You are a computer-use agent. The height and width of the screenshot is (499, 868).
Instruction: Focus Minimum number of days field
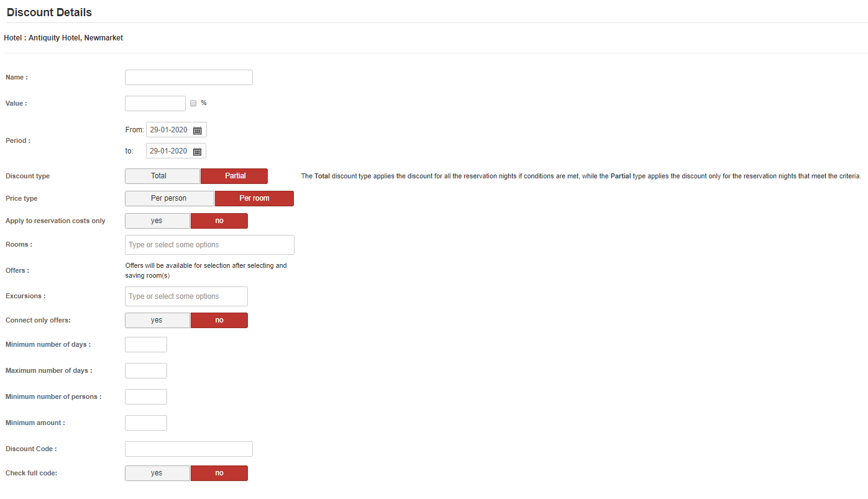click(146, 344)
